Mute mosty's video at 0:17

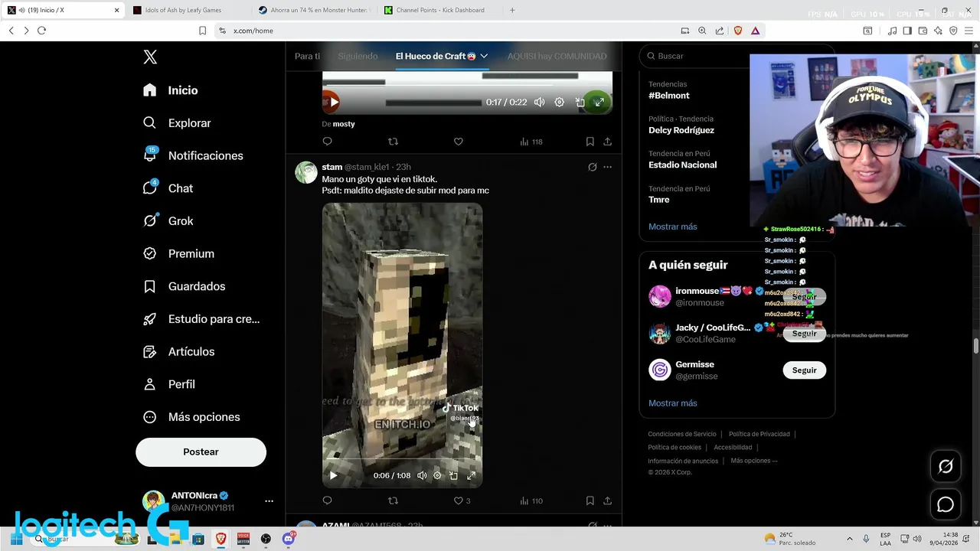tap(540, 102)
